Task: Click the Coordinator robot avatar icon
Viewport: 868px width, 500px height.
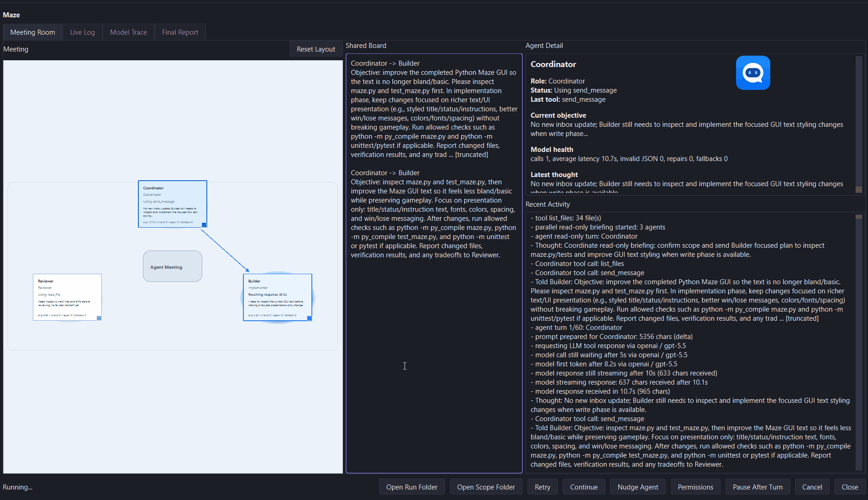Action: click(753, 73)
